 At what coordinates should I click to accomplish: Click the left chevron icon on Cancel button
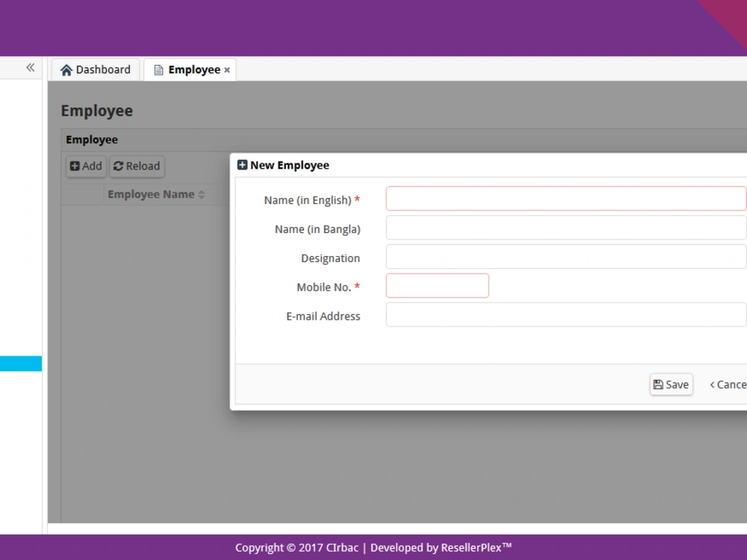pos(714,384)
